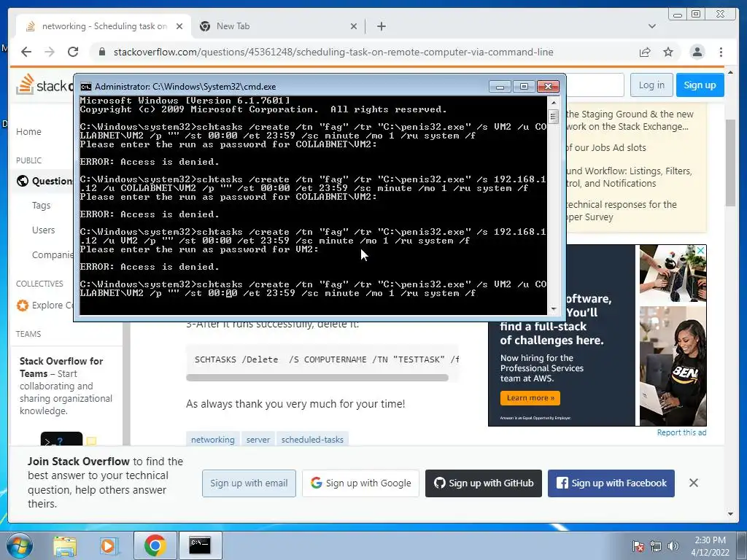Close the New Tab tab
Screen dimensions: 747x560
tap(354, 26)
